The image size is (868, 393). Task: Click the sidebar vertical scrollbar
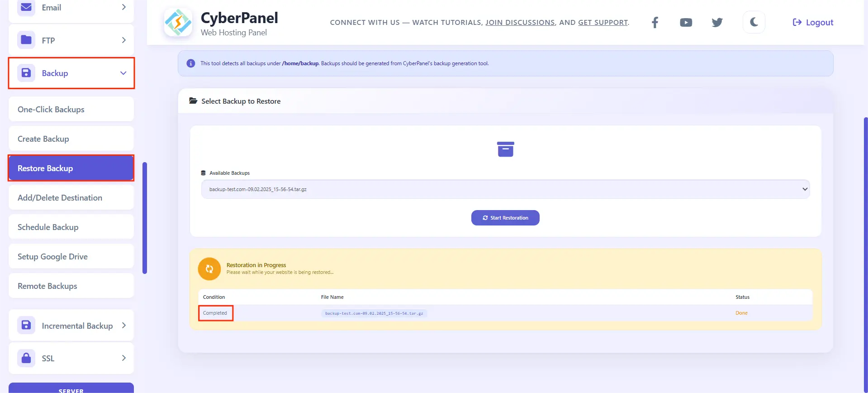pos(145,218)
